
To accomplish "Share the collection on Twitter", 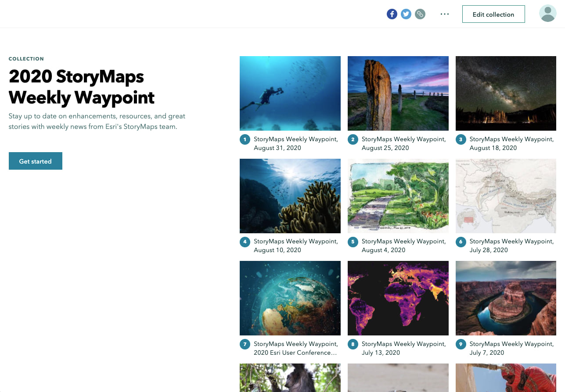I will click(406, 14).
